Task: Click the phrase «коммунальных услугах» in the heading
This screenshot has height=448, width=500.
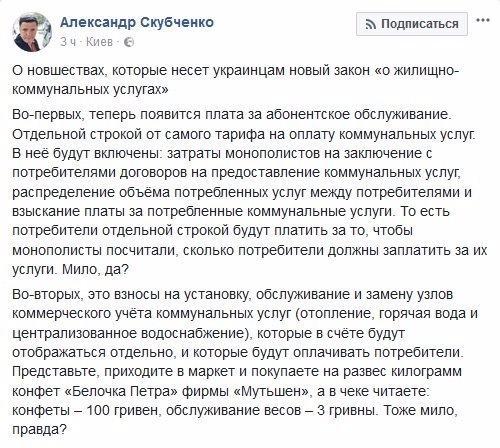Action: click(90, 90)
